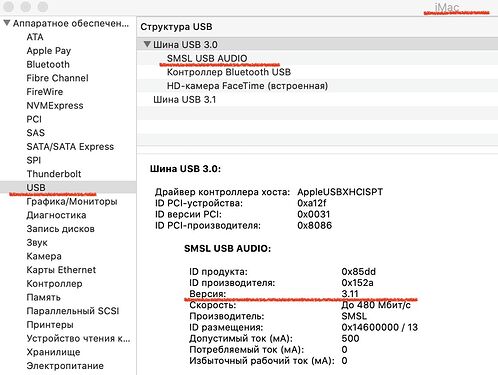
Task: Select Fibre Channel in the sidebar
Action: [x=57, y=78]
